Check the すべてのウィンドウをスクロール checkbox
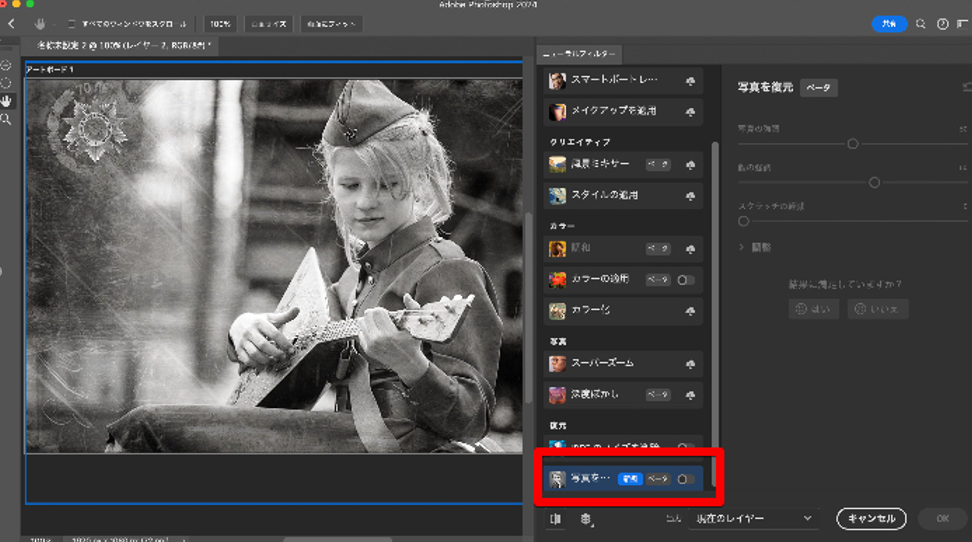The height and width of the screenshot is (542, 972). tap(70, 23)
